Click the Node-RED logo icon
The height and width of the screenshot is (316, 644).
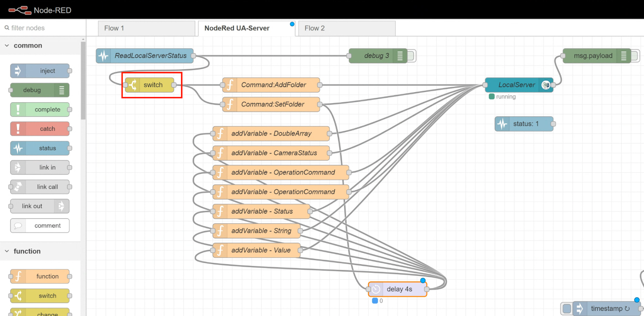pyautogui.click(x=20, y=10)
